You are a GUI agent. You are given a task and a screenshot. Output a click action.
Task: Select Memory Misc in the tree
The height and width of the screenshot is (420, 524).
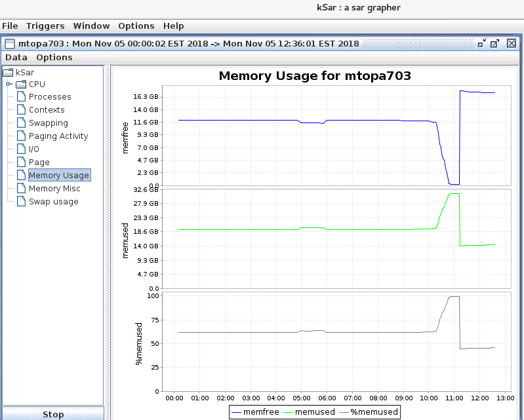pyautogui.click(x=54, y=189)
